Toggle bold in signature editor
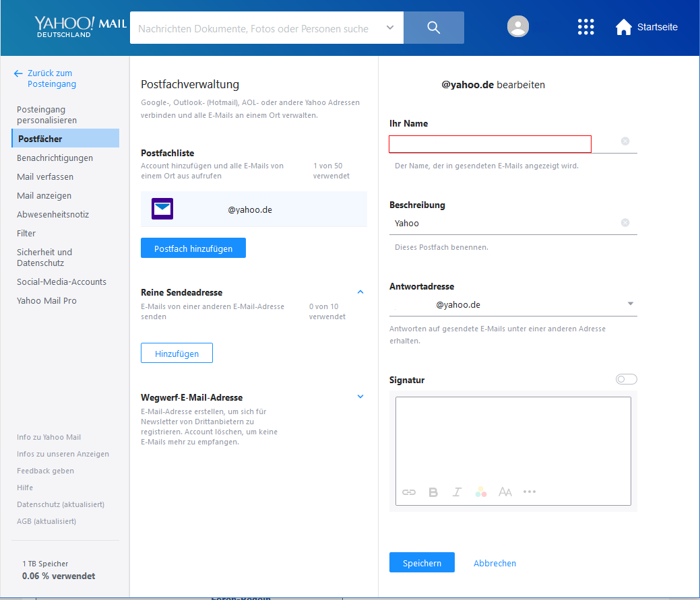700x600 pixels. click(433, 492)
